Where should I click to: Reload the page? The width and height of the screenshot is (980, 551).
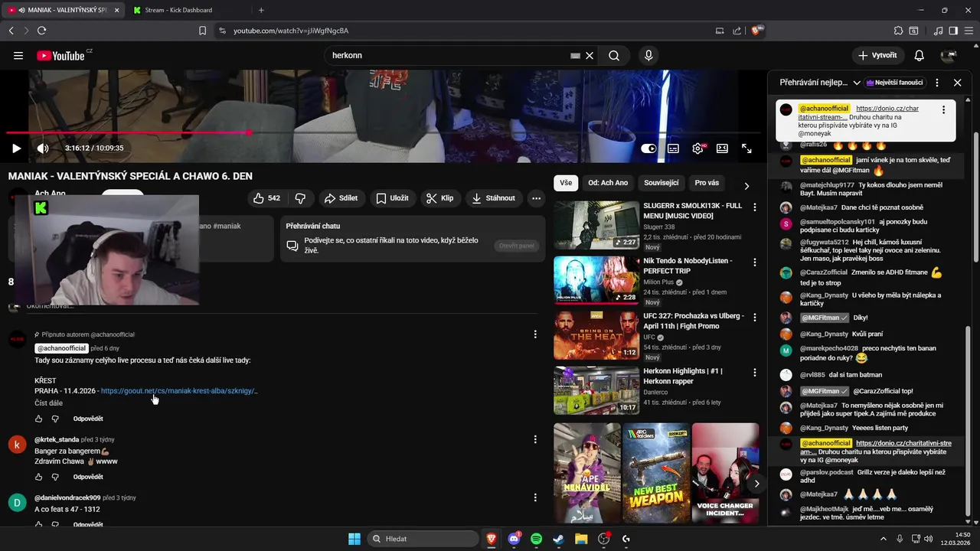(41, 31)
